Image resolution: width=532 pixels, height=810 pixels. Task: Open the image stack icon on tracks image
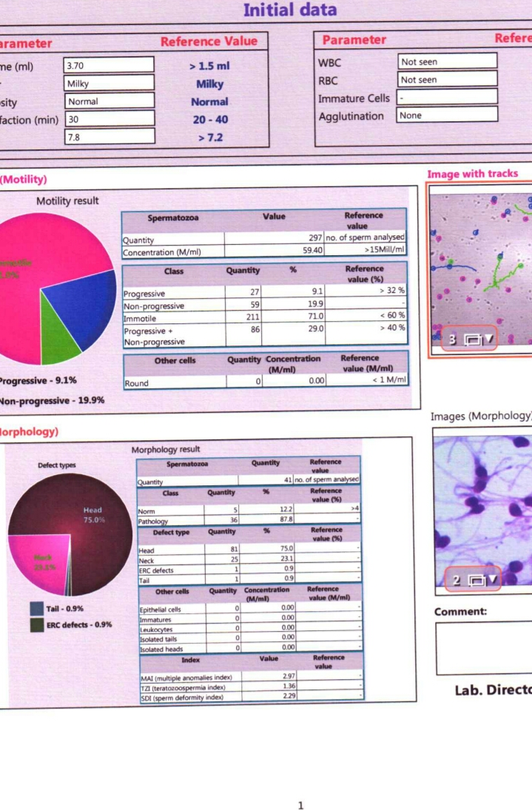[472, 340]
